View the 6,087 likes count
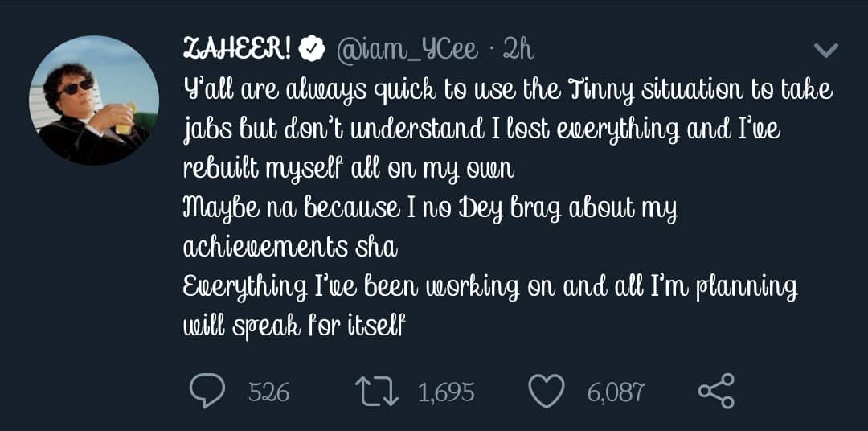 [616, 392]
